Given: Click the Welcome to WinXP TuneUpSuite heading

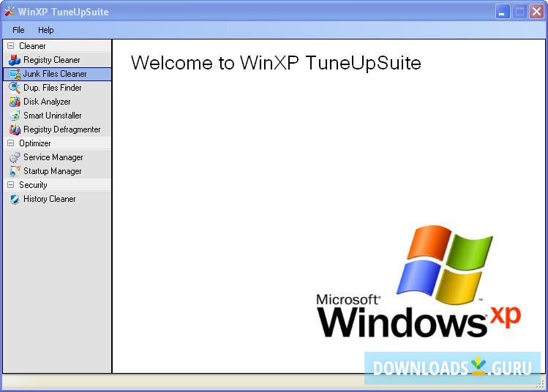Looking at the screenshot, I should [x=276, y=63].
